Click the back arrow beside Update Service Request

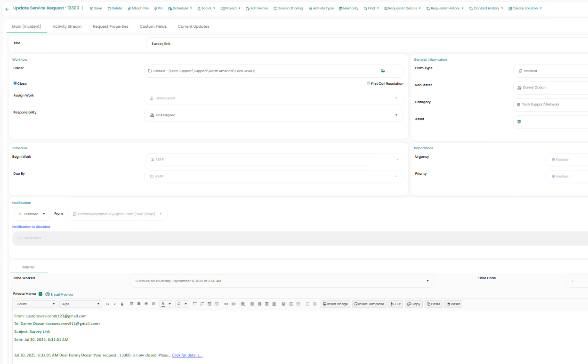(7, 9)
